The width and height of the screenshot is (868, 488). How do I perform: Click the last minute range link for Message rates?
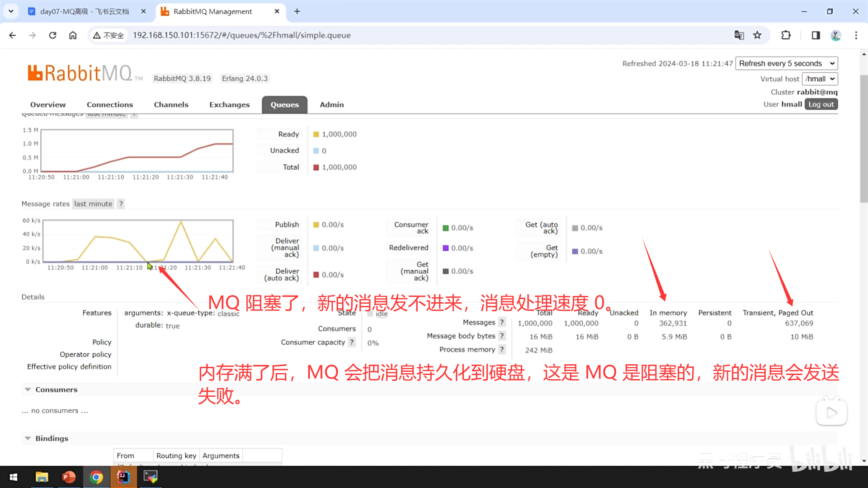point(93,204)
